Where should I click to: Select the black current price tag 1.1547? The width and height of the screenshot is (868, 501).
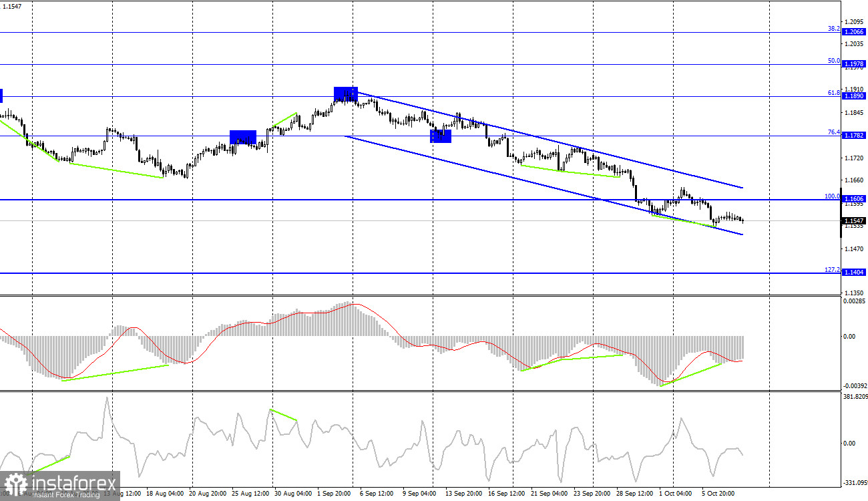[x=855, y=220]
